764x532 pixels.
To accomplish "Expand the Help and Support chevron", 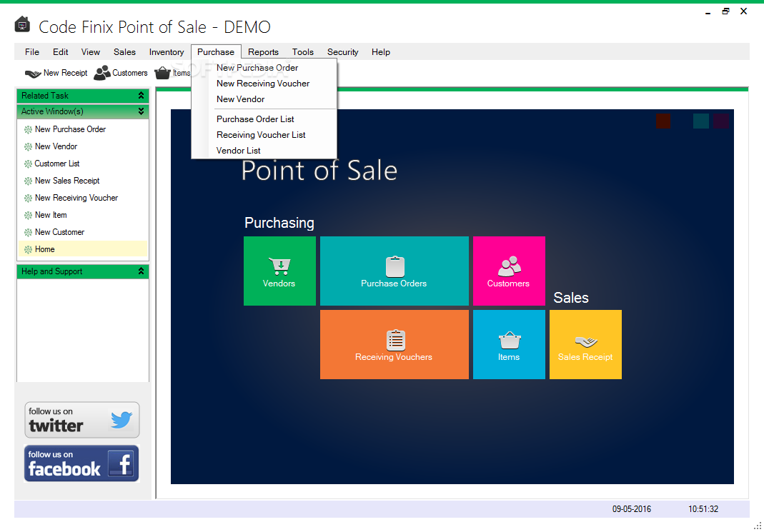I will tap(141, 271).
